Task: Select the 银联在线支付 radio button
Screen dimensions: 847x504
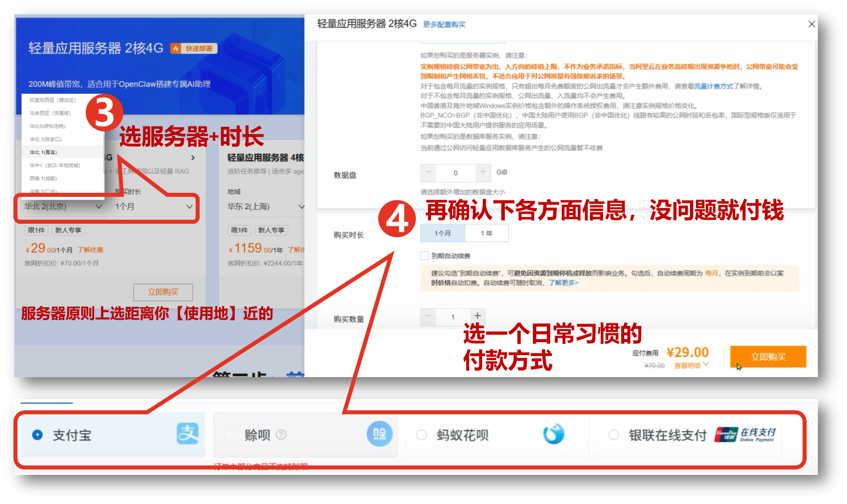Action: [614, 435]
